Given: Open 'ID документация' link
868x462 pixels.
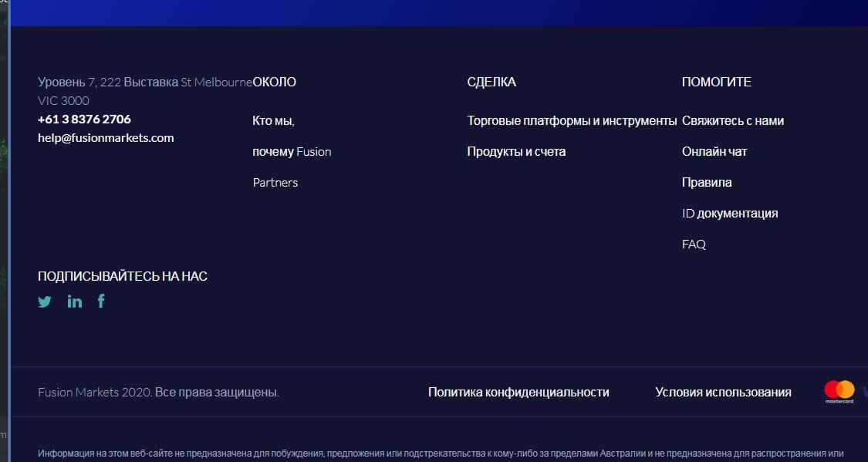Looking at the screenshot, I should (x=730, y=214).
